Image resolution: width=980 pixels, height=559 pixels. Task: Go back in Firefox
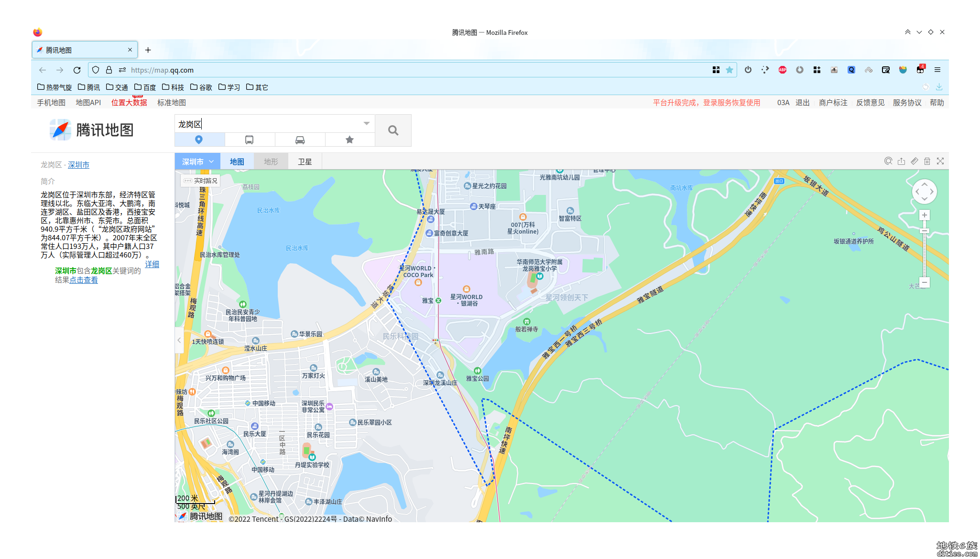coord(43,70)
